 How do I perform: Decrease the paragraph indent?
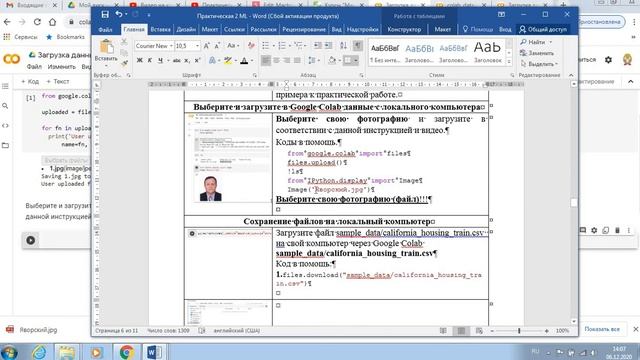(x=318, y=46)
